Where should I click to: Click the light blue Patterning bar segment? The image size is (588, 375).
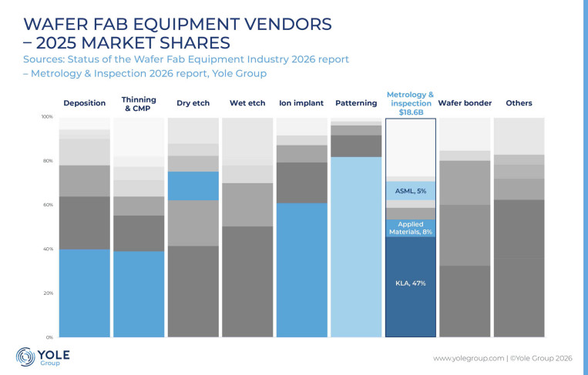(x=356, y=247)
